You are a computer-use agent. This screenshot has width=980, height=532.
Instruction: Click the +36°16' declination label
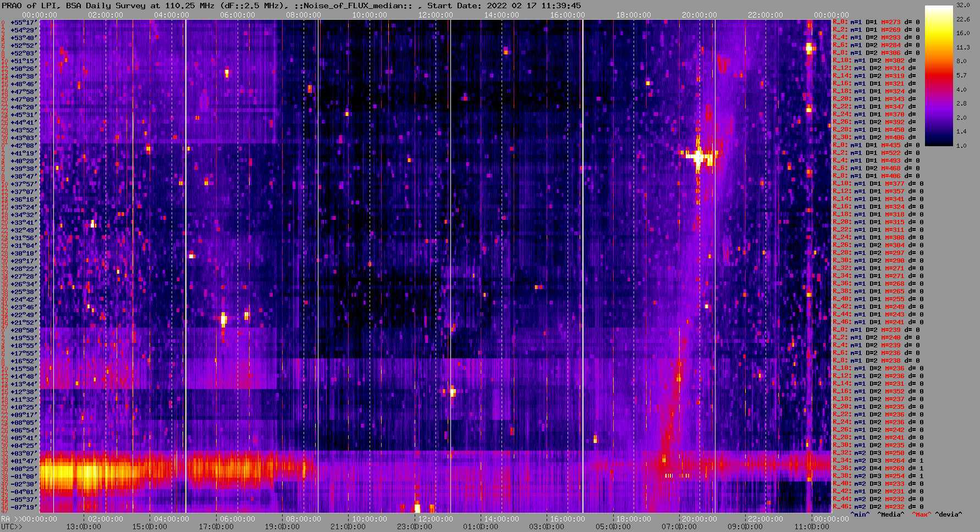[23, 199]
